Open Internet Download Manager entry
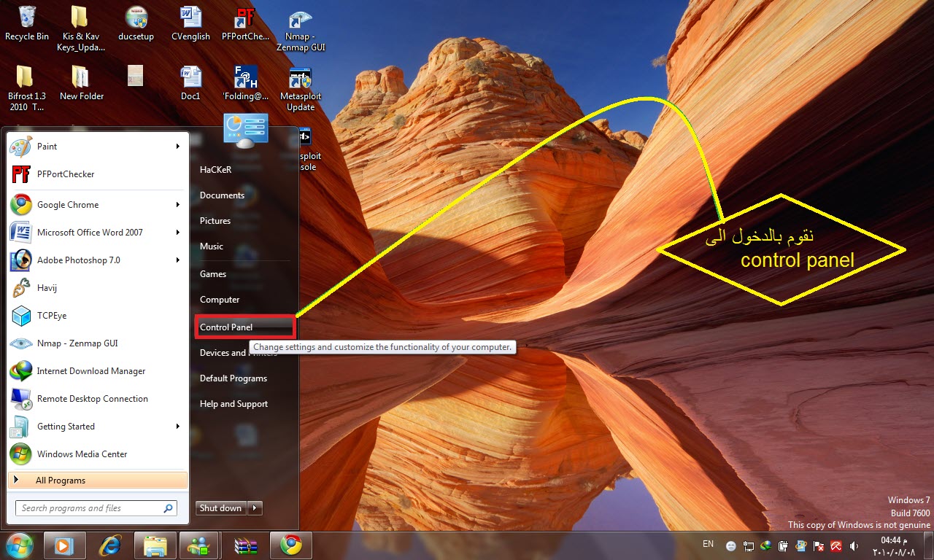This screenshot has height=560, width=934. 97,371
